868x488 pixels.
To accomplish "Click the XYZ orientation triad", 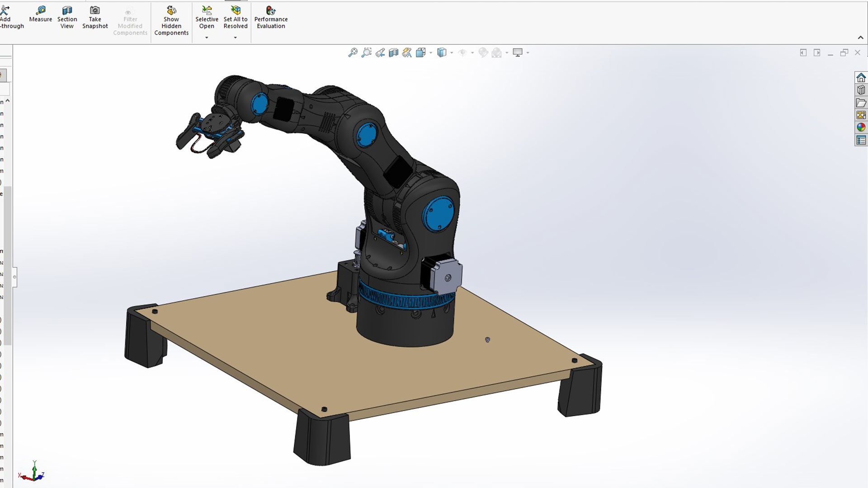I will pos(32,471).
